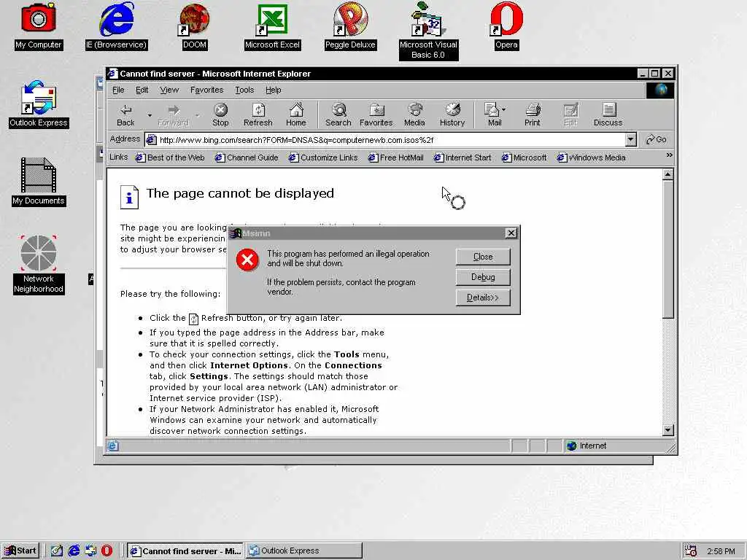Go to Home via toolbar icon
The height and width of the screenshot is (560, 747).
pyautogui.click(x=296, y=115)
